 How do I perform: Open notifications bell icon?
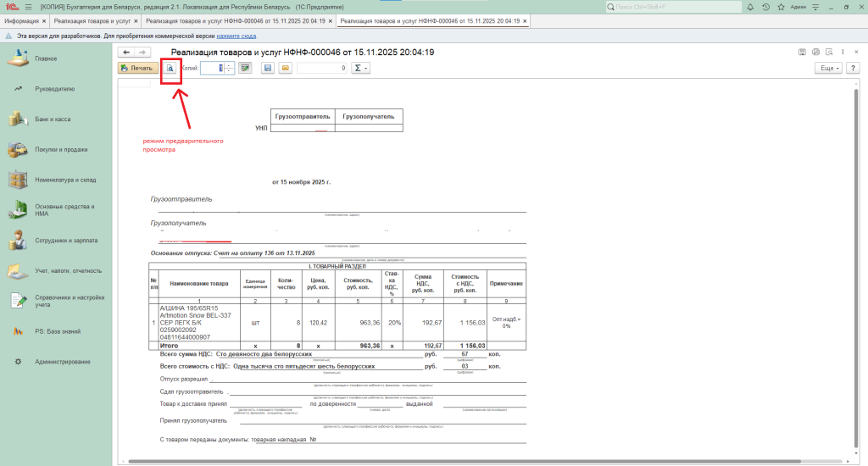750,7
